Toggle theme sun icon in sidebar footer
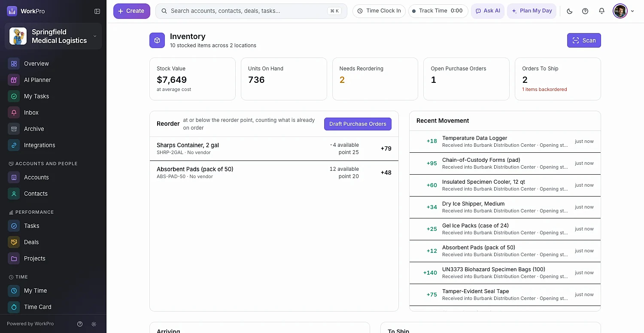 click(94, 324)
